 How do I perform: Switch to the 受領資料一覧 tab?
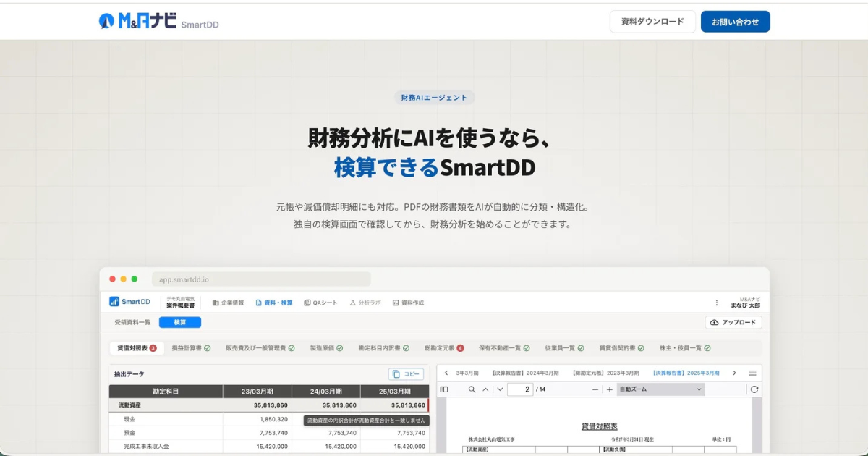(x=132, y=322)
